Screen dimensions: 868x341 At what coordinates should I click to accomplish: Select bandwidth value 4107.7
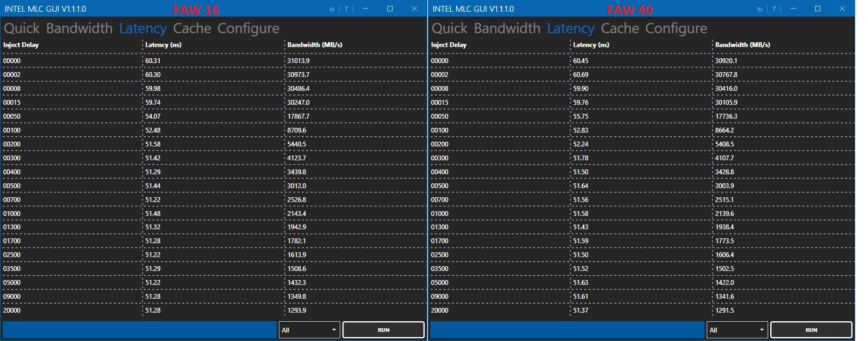coord(725,158)
